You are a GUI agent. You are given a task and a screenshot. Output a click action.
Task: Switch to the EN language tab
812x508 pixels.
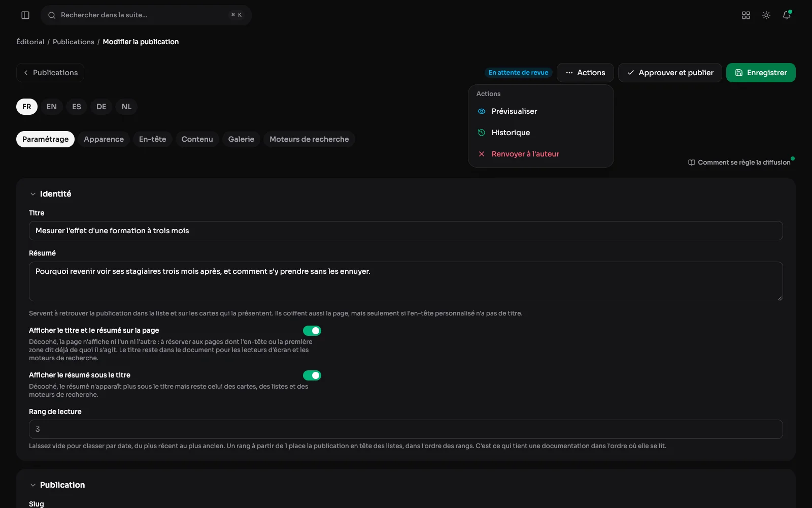(52, 107)
